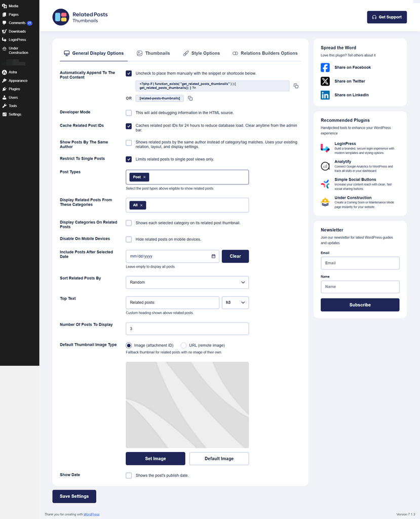Select Image (attachment ID) radio option
This screenshot has width=420, height=519.
129,346
